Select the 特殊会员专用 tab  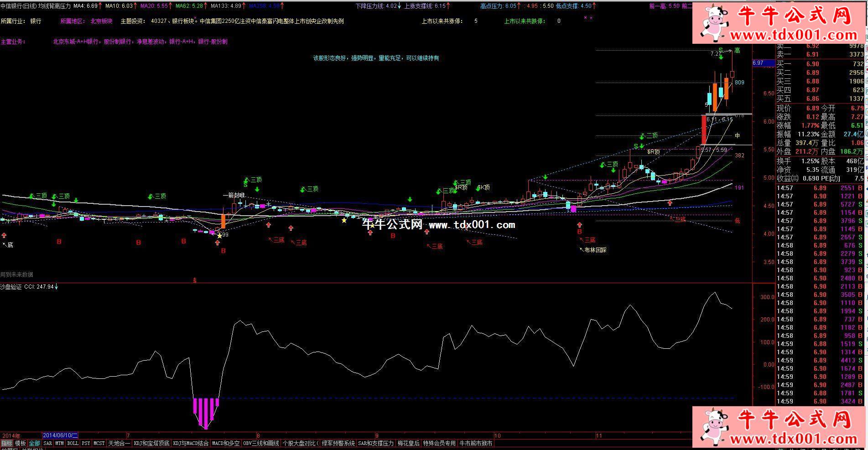[439, 443]
